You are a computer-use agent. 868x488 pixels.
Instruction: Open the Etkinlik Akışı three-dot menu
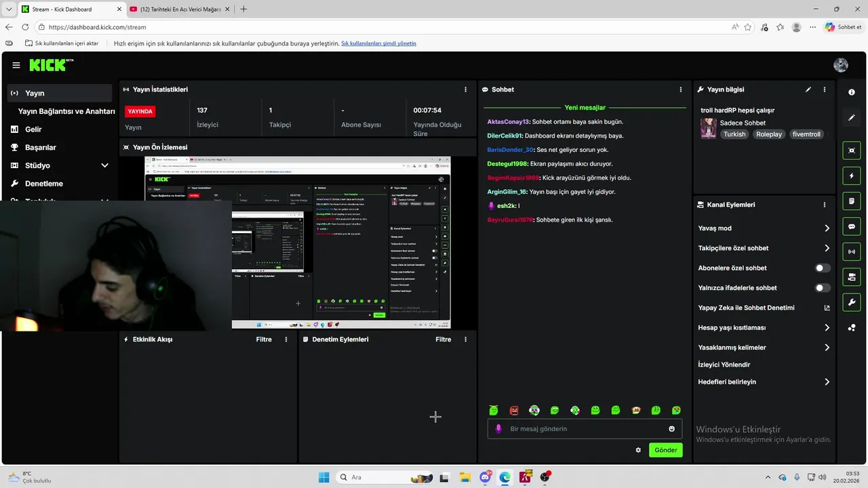tap(286, 340)
